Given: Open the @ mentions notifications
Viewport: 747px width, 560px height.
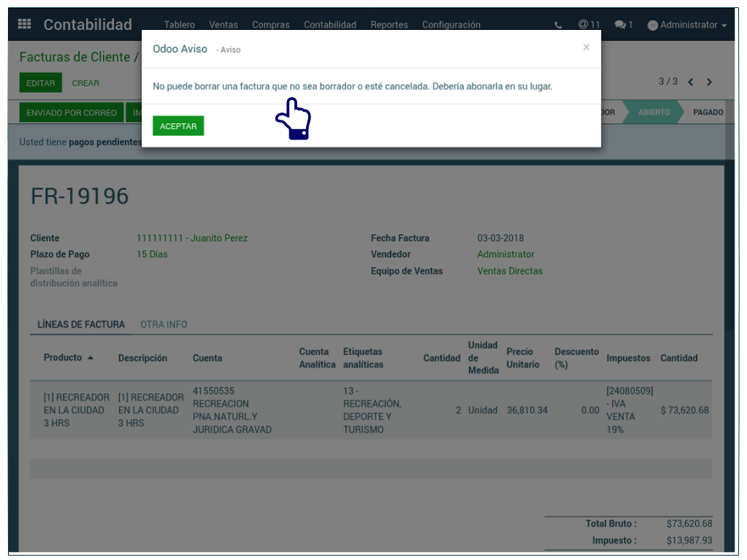Looking at the screenshot, I should [x=589, y=25].
